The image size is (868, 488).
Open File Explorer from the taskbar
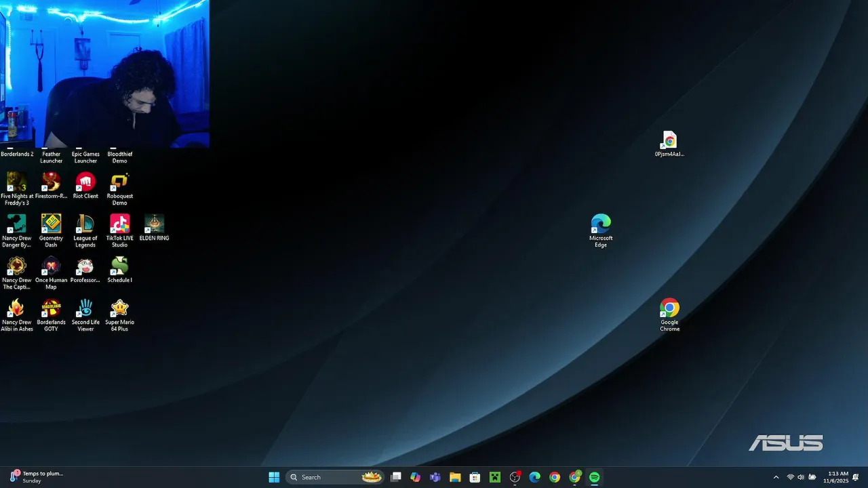click(x=455, y=477)
